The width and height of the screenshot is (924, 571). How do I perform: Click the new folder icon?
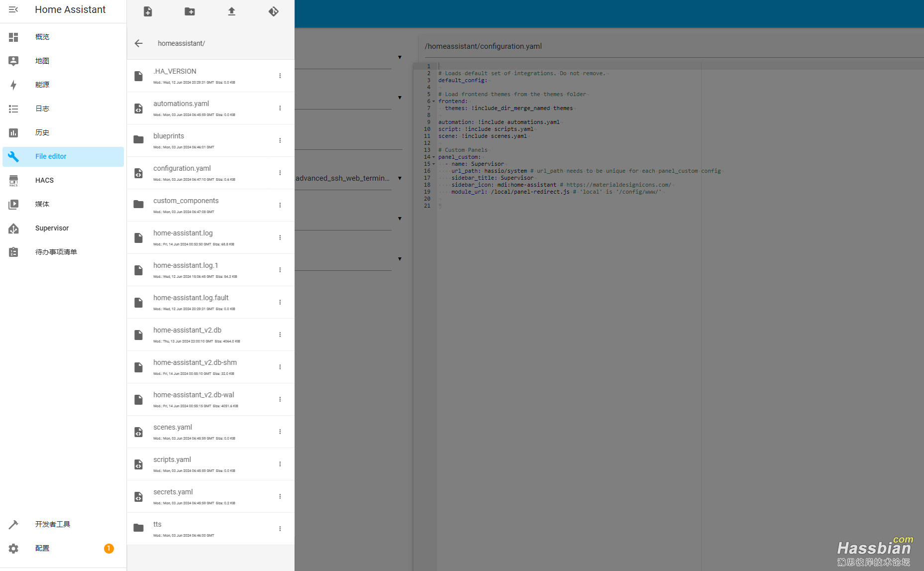pos(190,11)
